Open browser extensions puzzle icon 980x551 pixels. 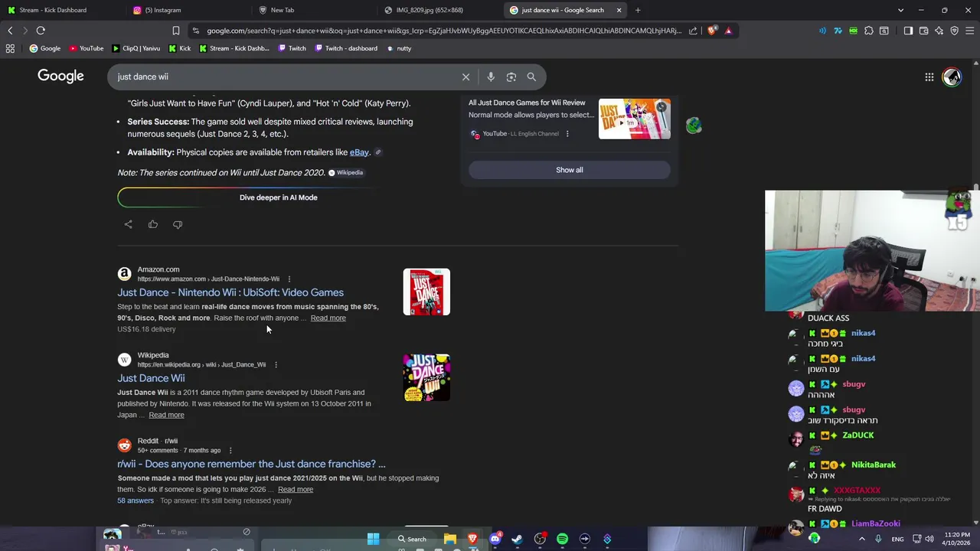coord(869,31)
